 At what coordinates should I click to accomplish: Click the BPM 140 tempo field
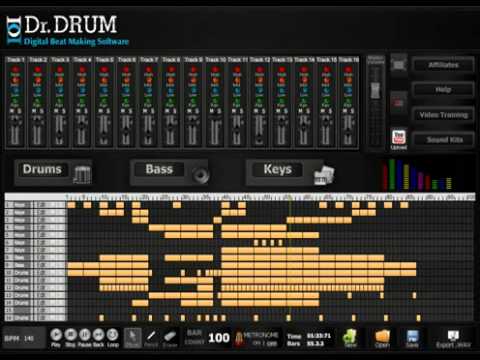pyautogui.click(x=23, y=338)
